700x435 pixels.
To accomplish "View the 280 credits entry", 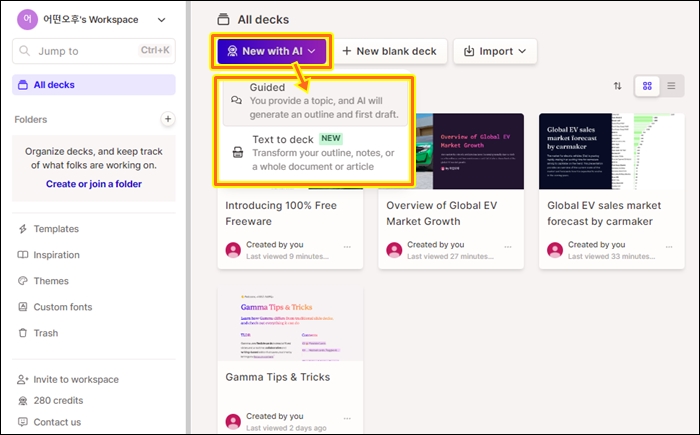I will [x=50, y=401].
